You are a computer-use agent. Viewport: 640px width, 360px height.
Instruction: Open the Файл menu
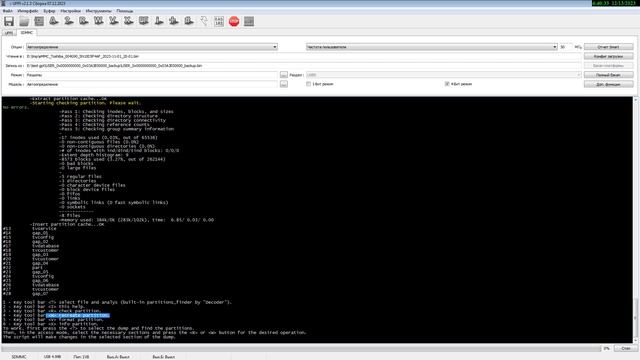click(x=7, y=11)
